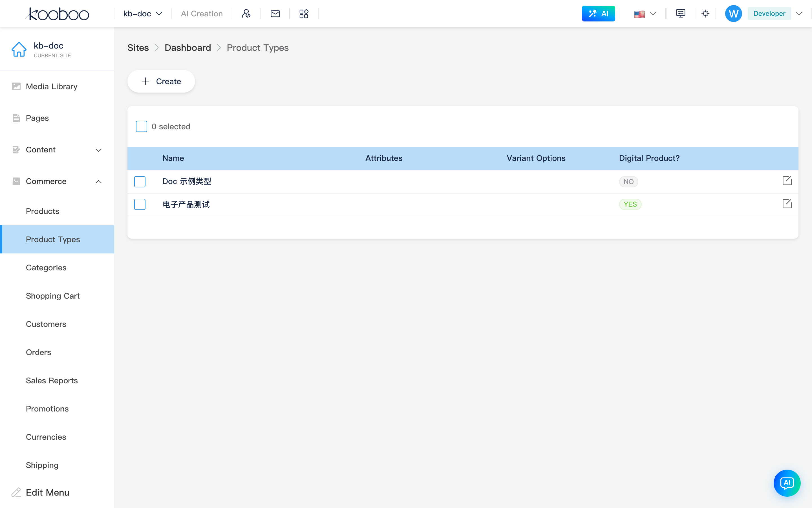The image size is (812, 508).
Task: Click the 电子产品测试 name
Action: [186, 204]
